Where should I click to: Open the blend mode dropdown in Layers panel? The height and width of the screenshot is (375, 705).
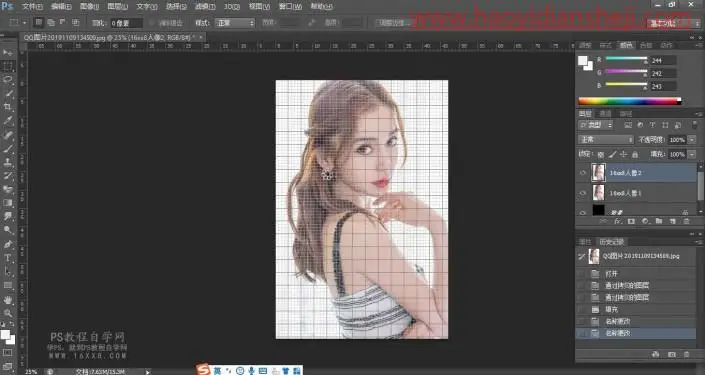606,140
